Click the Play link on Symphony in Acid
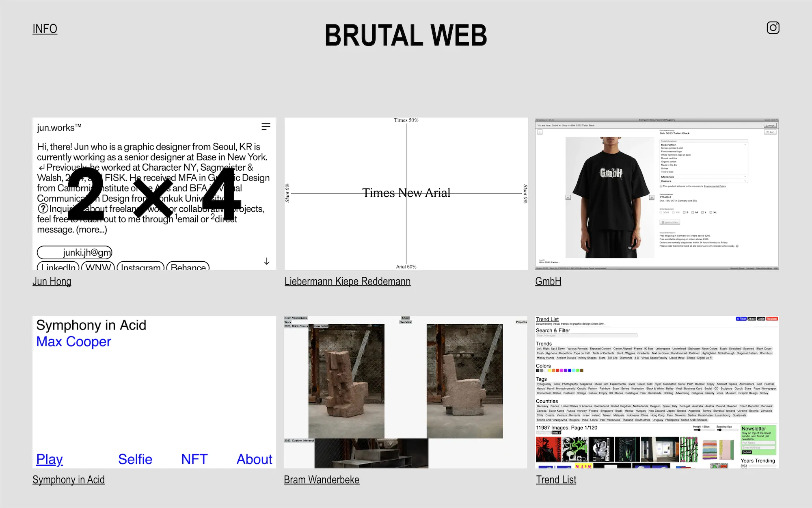Viewport: 812px width, 508px height. click(49, 459)
